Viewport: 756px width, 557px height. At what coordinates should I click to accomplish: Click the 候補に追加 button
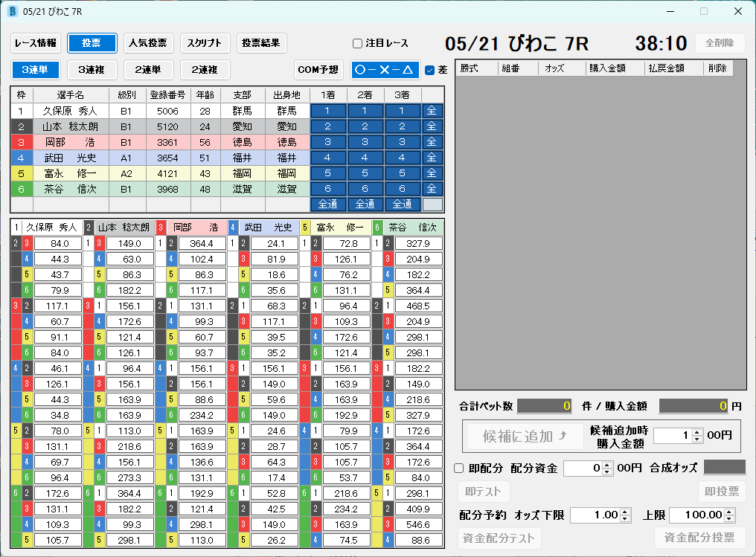[x=523, y=436]
